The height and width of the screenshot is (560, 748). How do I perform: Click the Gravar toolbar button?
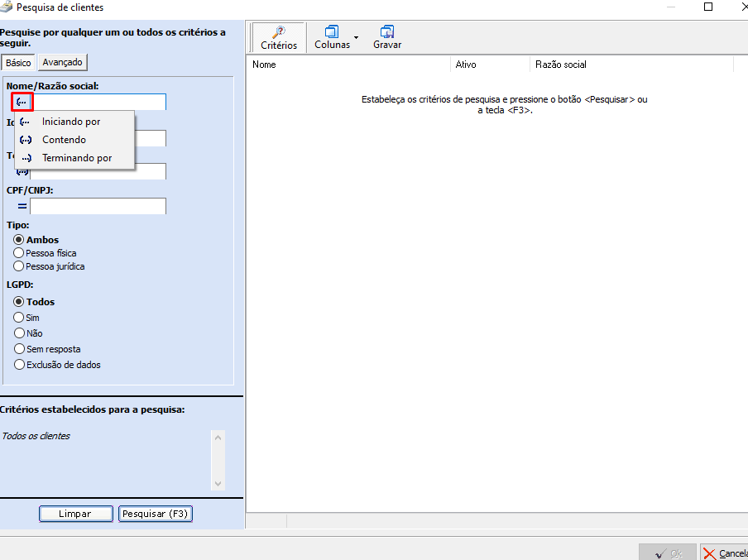pos(387,38)
